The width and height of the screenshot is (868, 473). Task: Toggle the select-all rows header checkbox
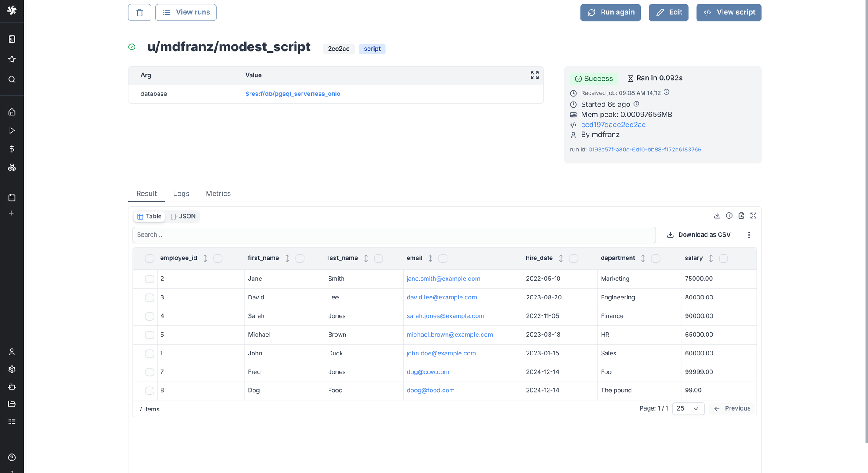(x=149, y=259)
